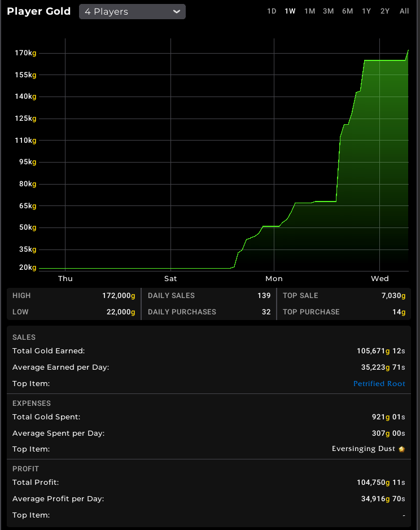Switch to 1M time range
420x530 pixels.
(310, 11)
